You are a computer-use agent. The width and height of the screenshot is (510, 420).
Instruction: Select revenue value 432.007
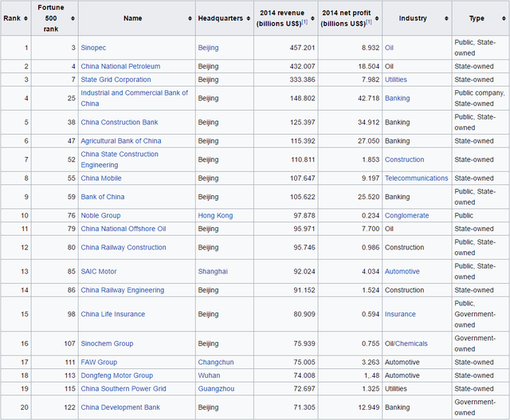click(x=302, y=66)
